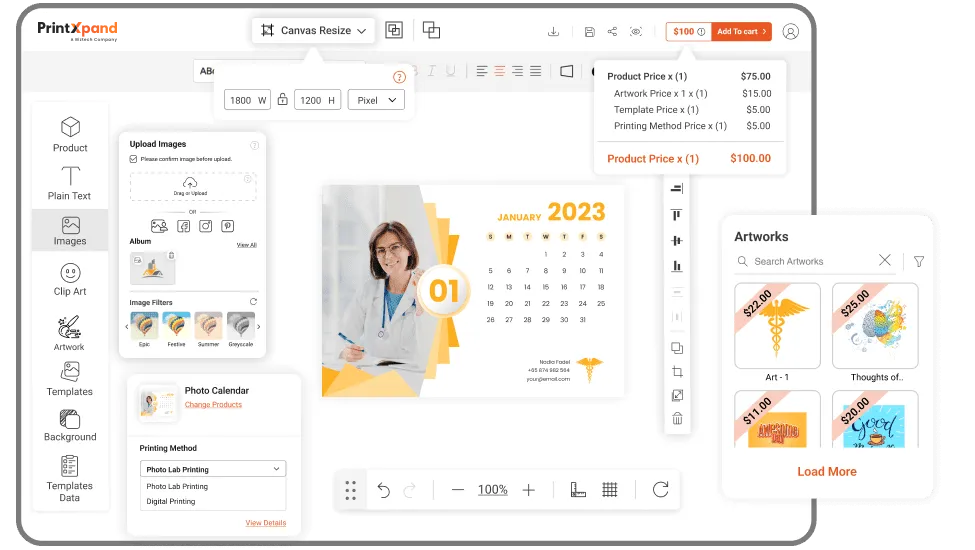The height and width of the screenshot is (550, 975).
Task: Click Load More artworks
Action: 826,472
